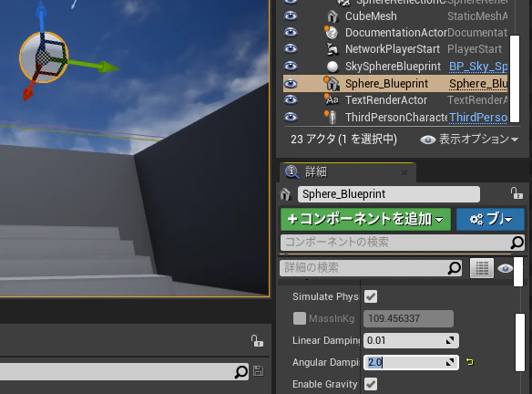Click the TextRenderActor Aa icon

pos(332,99)
